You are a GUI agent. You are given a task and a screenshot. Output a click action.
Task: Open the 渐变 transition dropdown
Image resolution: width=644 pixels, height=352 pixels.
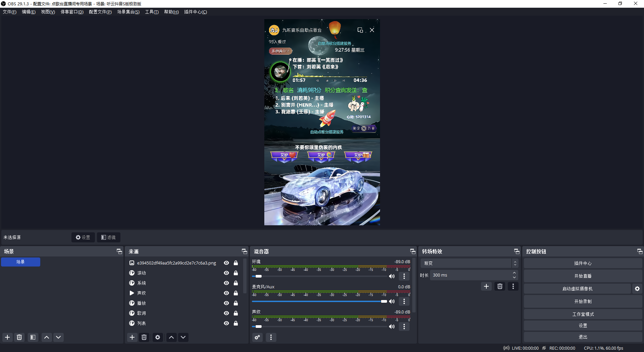(469, 263)
